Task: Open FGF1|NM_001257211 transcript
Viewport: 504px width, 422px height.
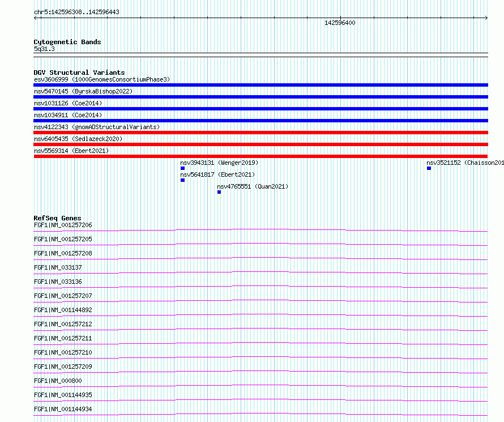Action: point(63,338)
